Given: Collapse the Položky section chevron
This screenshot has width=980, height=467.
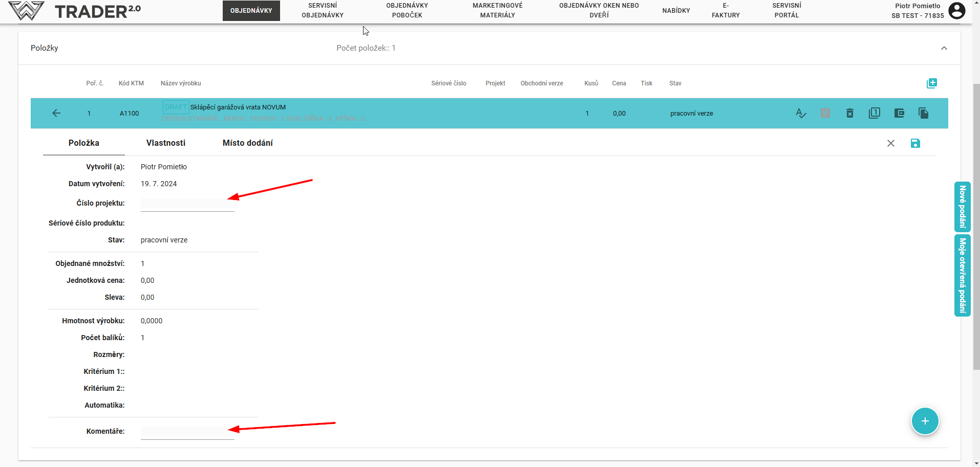Looking at the screenshot, I should tap(944, 48).
